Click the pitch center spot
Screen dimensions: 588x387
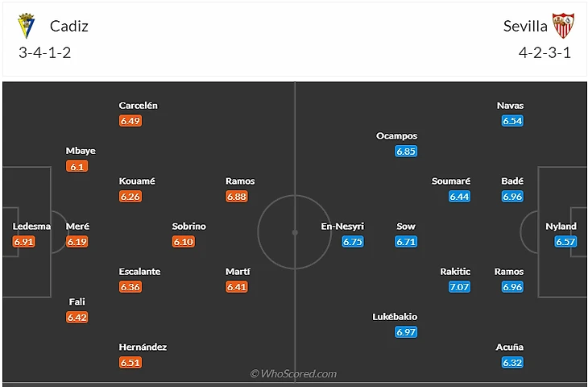295,233
